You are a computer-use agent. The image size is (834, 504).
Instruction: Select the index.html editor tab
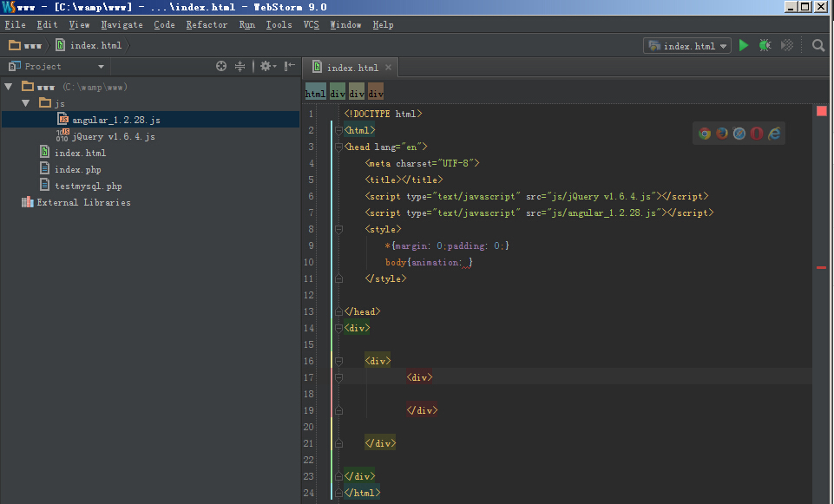(350, 68)
